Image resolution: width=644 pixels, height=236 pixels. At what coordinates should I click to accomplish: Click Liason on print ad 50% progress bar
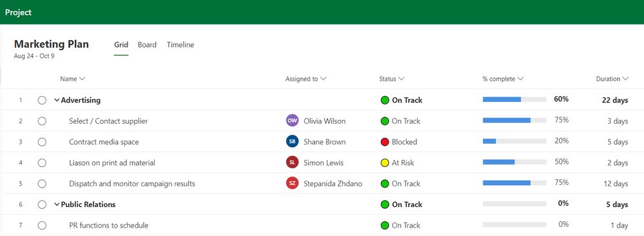point(514,162)
